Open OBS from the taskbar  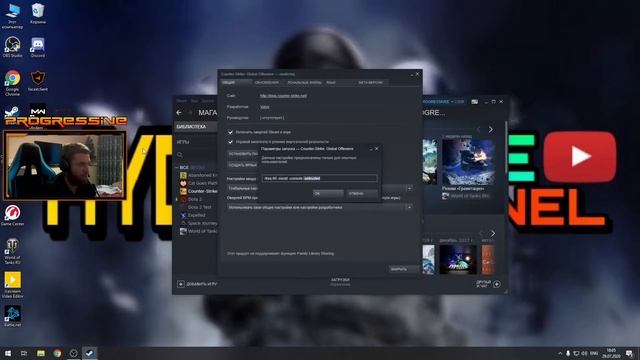click(73, 353)
